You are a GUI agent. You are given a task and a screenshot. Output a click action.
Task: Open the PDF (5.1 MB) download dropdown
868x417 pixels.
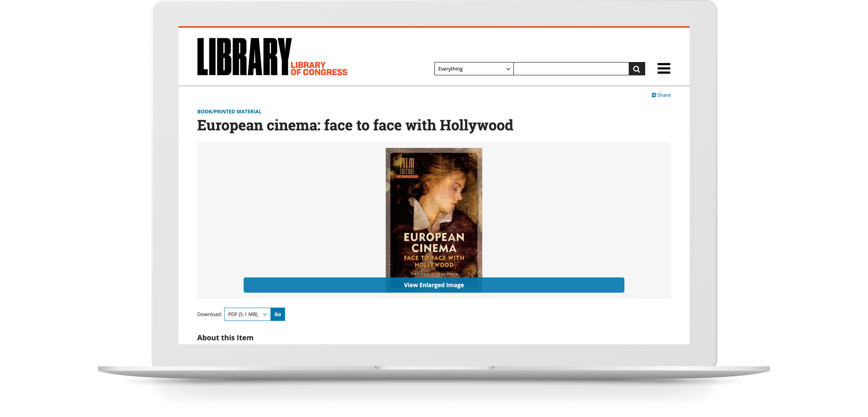click(x=247, y=314)
